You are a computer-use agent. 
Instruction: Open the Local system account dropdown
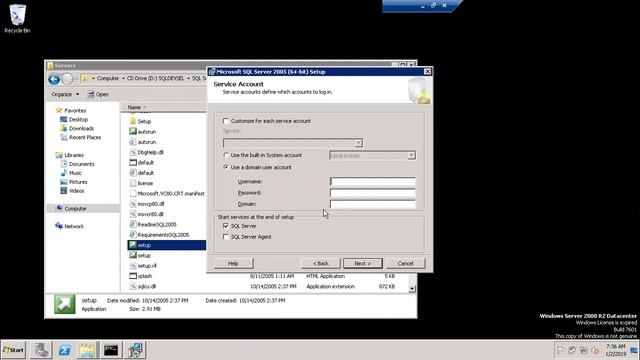pyautogui.click(x=411, y=156)
